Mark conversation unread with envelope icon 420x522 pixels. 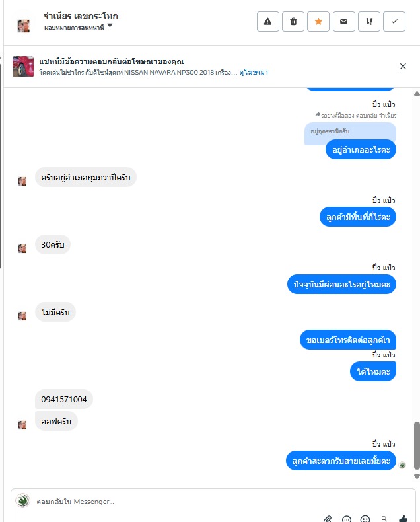pyautogui.click(x=343, y=22)
